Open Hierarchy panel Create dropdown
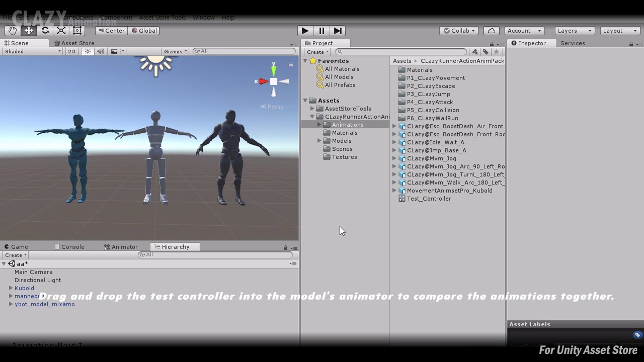This screenshot has height=362, width=644. (x=16, y=255)
